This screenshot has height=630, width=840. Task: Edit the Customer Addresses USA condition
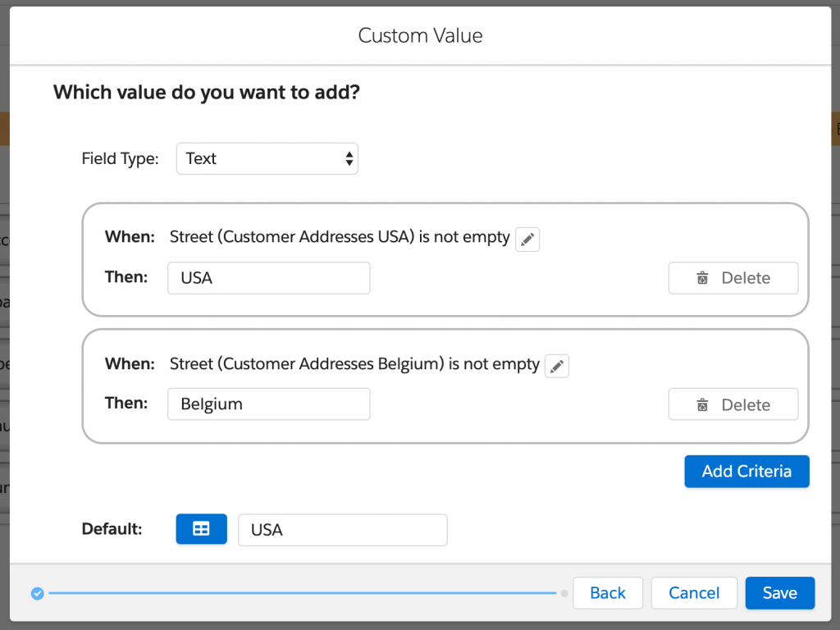click(x=527, y=240)
